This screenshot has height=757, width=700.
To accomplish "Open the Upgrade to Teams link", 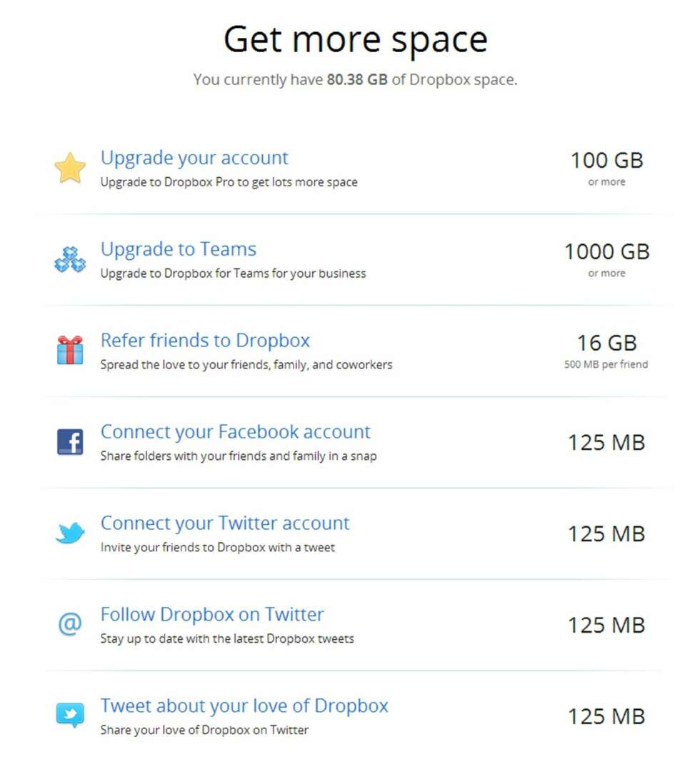I will pos(178,249).
